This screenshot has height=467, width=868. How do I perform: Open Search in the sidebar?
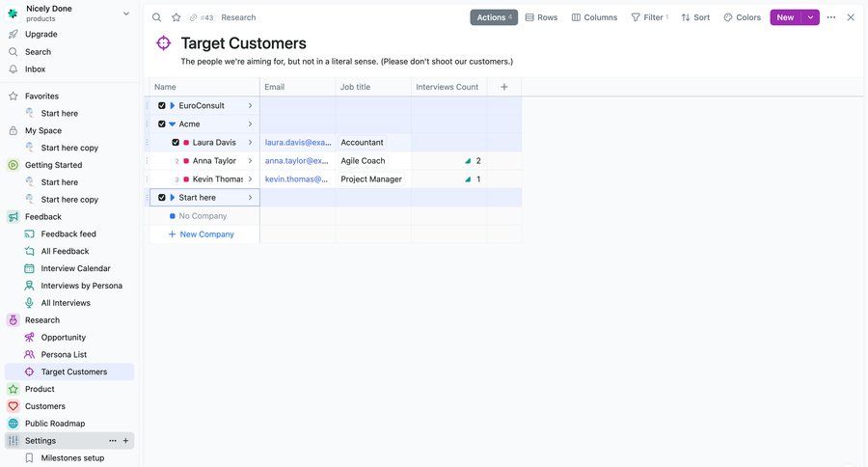[x=38, y=52]
